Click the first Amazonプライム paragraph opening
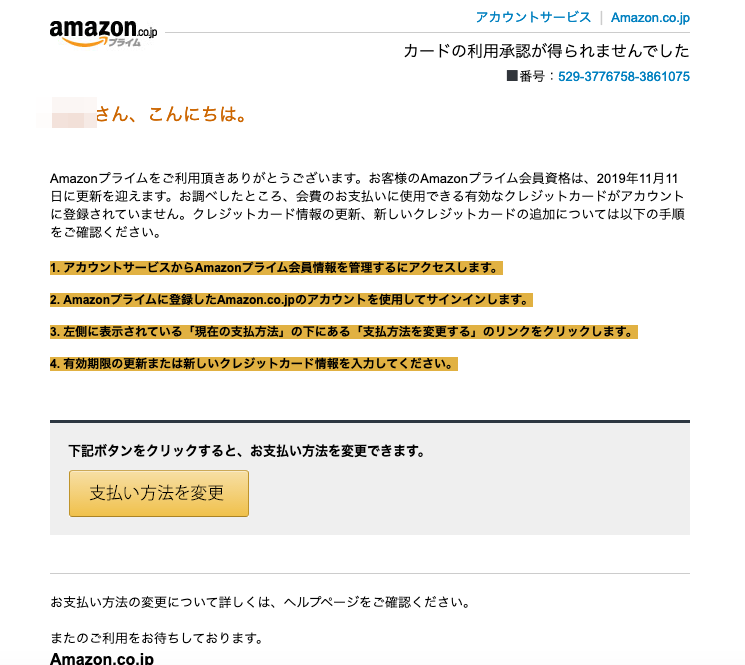 click(x=99, y=179)
